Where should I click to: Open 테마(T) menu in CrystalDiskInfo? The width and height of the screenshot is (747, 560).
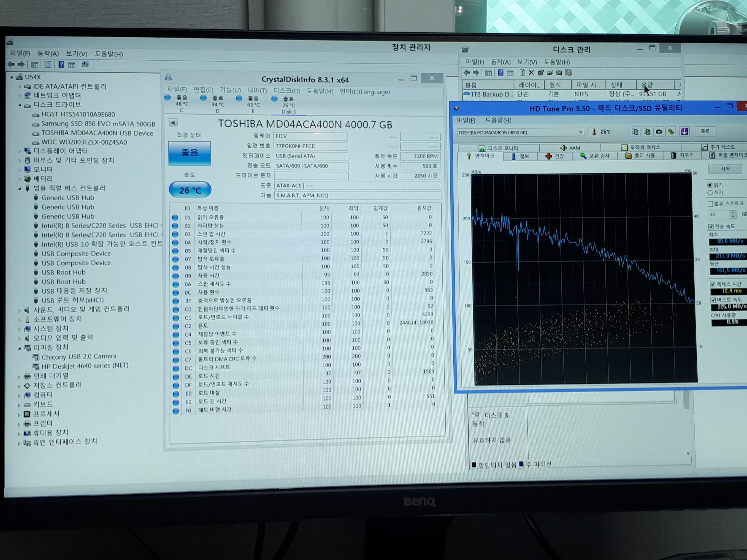[257, 90]
